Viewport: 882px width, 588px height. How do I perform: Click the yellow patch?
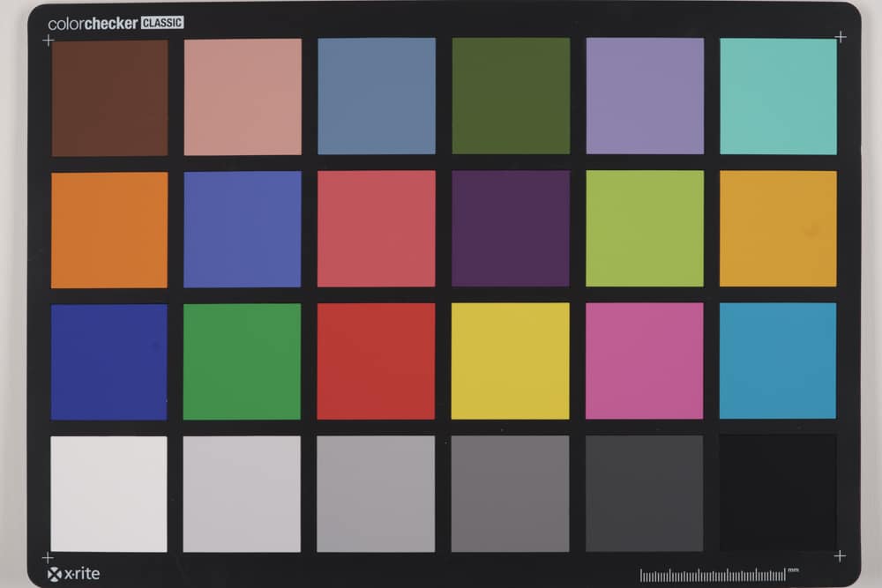click(x=510, y=361)
